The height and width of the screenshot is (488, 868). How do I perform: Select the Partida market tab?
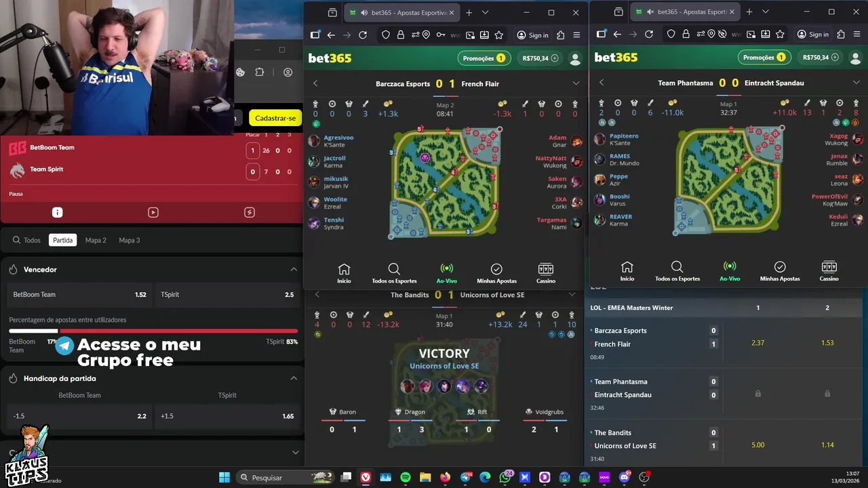(x=63, y=240)
